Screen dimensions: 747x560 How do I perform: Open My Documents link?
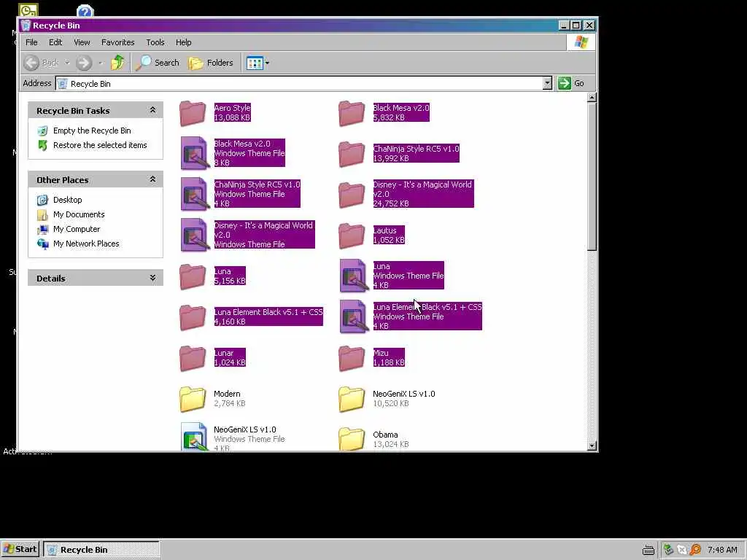point(79,215)
